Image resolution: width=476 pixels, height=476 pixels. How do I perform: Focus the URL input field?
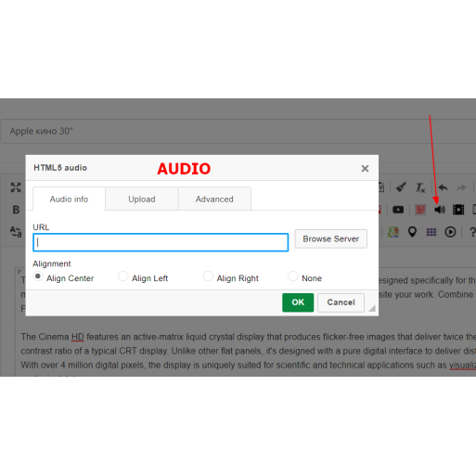tap(161, 242)
